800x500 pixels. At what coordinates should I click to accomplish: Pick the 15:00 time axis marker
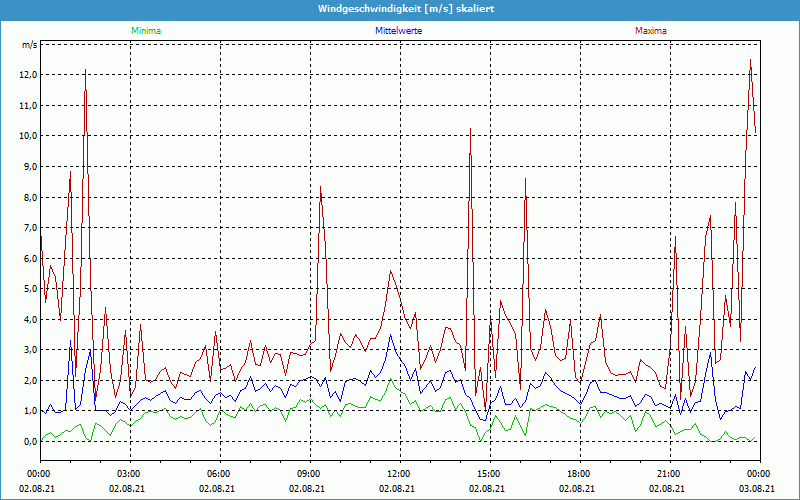[488, 473]
